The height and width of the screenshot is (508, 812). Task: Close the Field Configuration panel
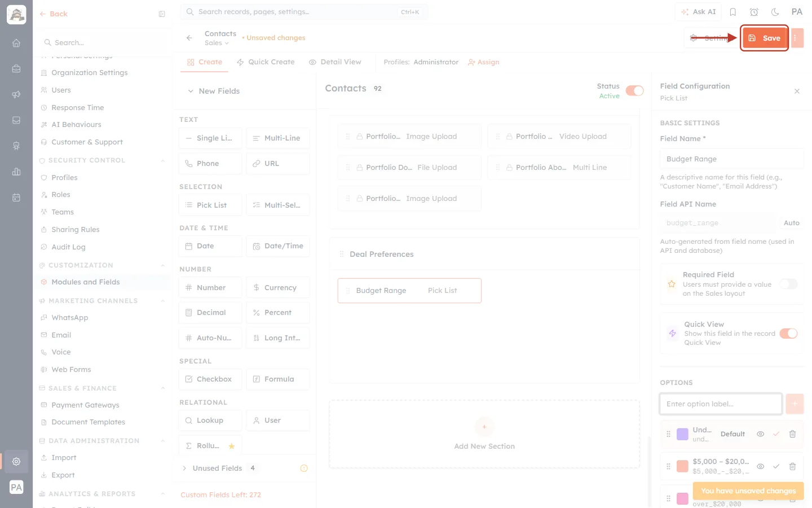[x=797, y=91]
